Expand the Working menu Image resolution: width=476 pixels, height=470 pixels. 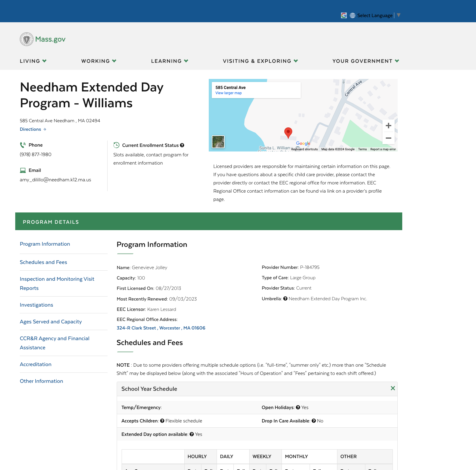(99, 61)
